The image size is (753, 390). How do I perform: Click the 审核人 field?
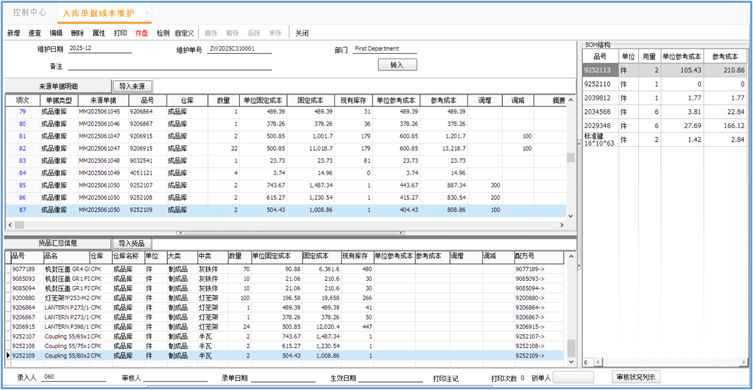pos(175,378)
